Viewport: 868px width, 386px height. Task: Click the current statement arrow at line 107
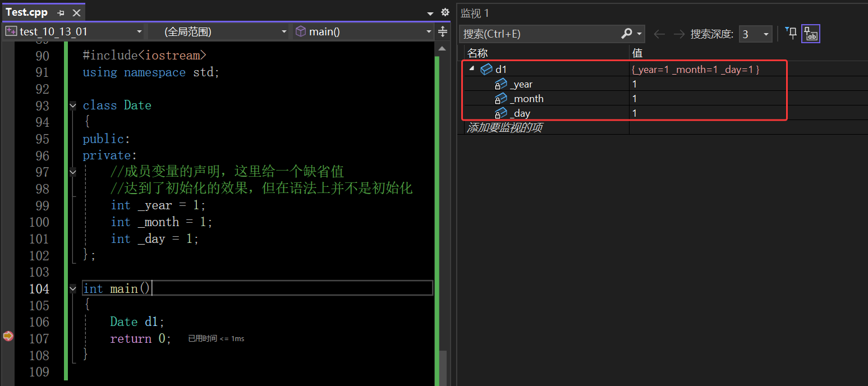[x=8, y=336]
